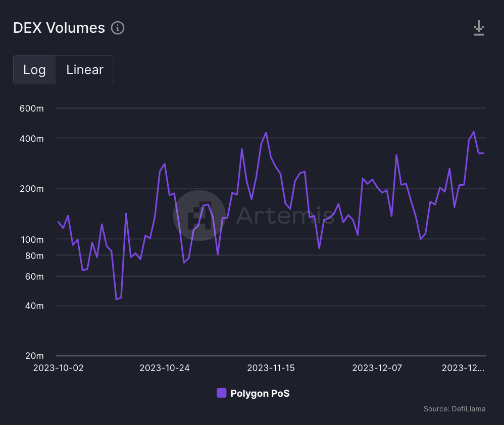Click the 100m y-axis label
The width and height of the screenshot is (504, 425).
click(x=32, y=239)
